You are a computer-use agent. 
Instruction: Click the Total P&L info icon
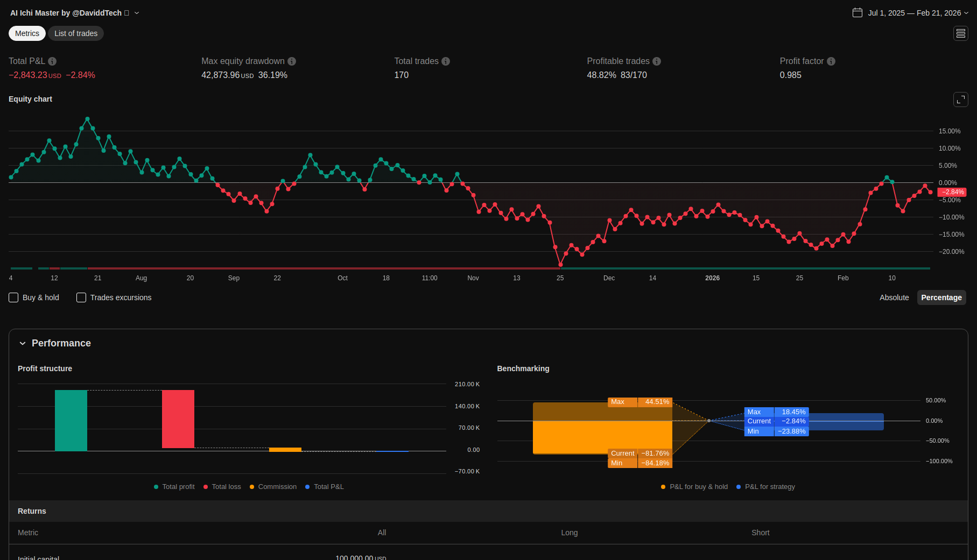[52, 61]
